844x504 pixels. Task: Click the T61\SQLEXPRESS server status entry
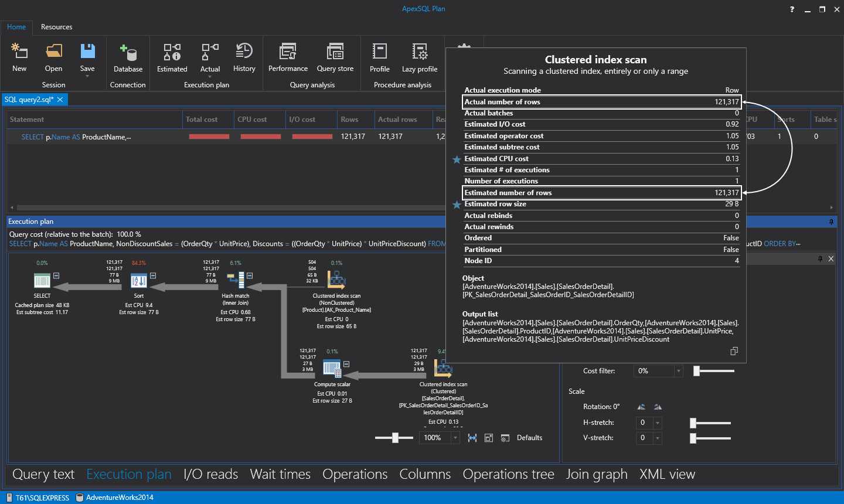[x=38, y=498]
